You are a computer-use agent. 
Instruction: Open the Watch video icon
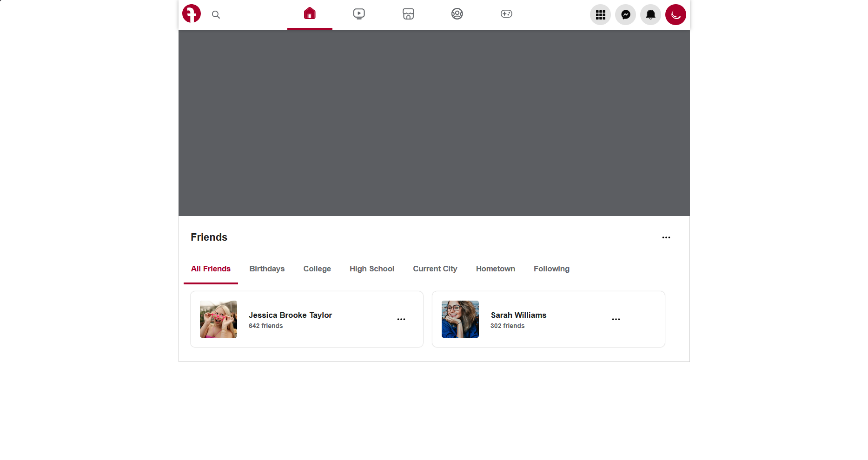coord(359,14)
